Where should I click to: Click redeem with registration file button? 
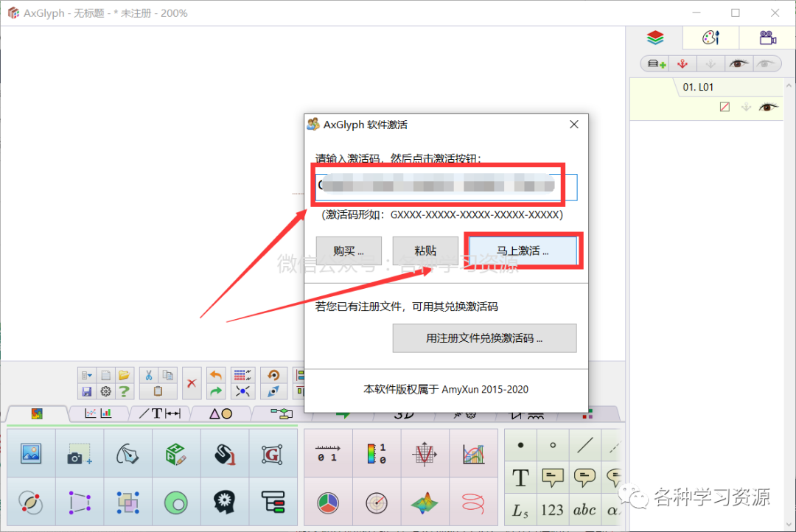484,338
